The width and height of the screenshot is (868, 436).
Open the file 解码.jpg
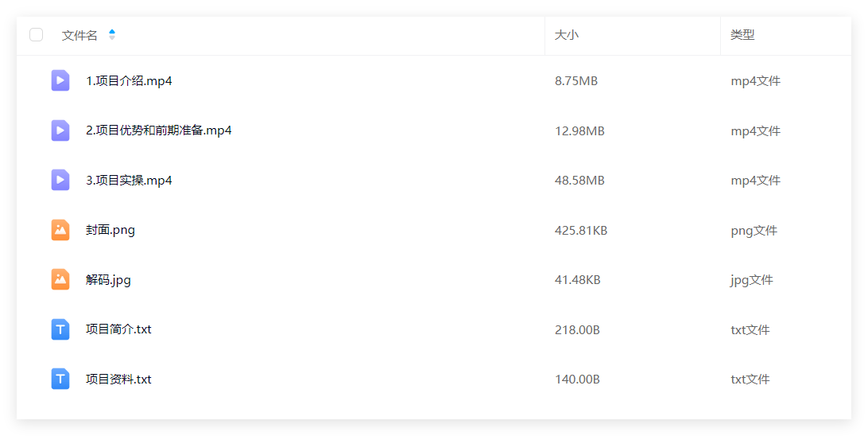(108, 280)
